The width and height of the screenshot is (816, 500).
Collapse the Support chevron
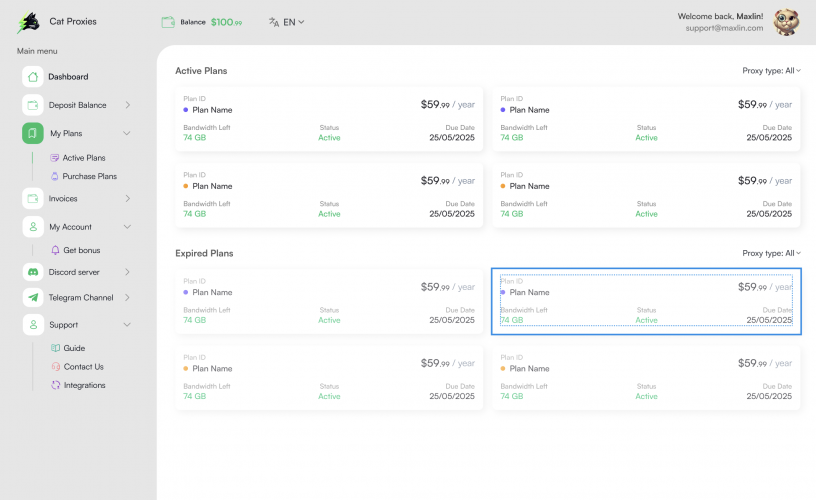click(127, 325)
